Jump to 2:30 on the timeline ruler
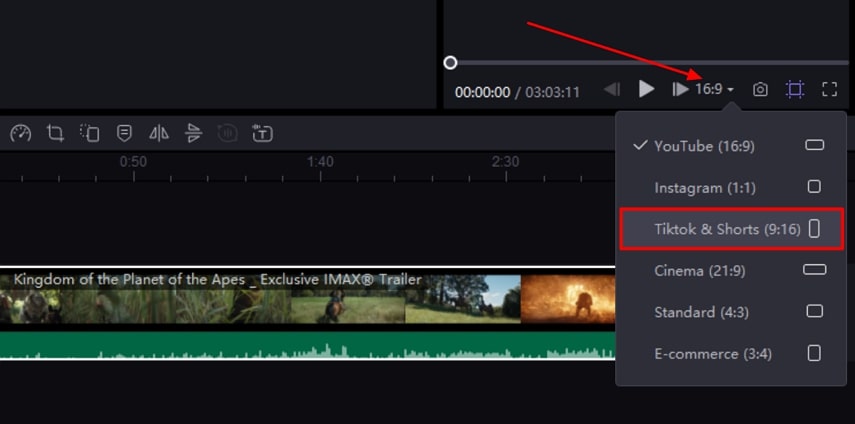Screen dimensions: 855x424 point(505,162)
